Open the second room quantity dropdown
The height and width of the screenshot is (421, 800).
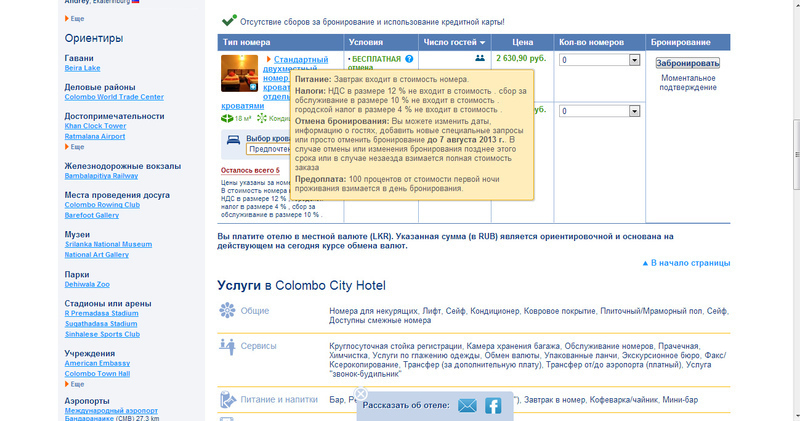pos(599,111)
